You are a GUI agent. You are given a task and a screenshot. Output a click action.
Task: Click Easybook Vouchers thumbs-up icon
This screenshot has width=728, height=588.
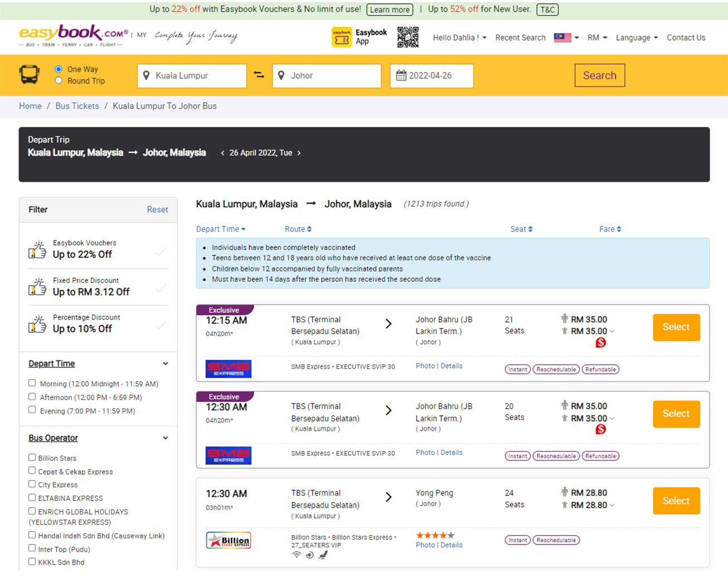click(x=37, y=249)
